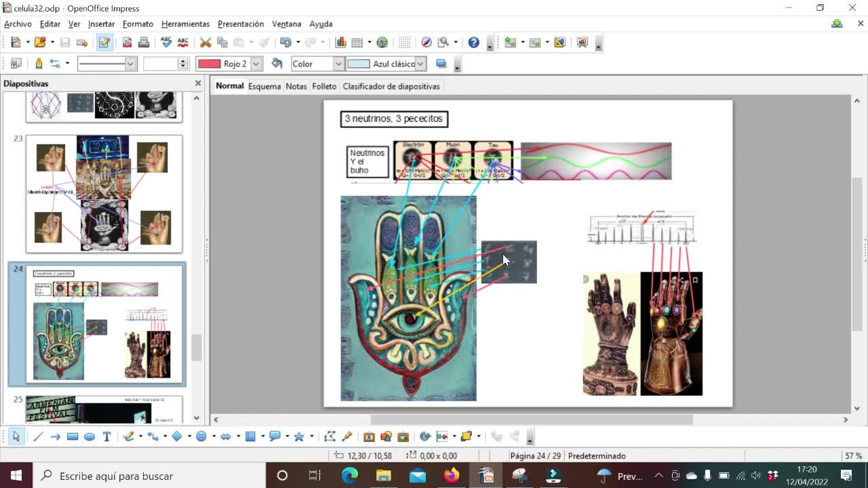Image resolution: width=868 pixels, height=488 pixels.
Task: Click the horizontal scrollbar of the slide editor
Action: [531, 420]
